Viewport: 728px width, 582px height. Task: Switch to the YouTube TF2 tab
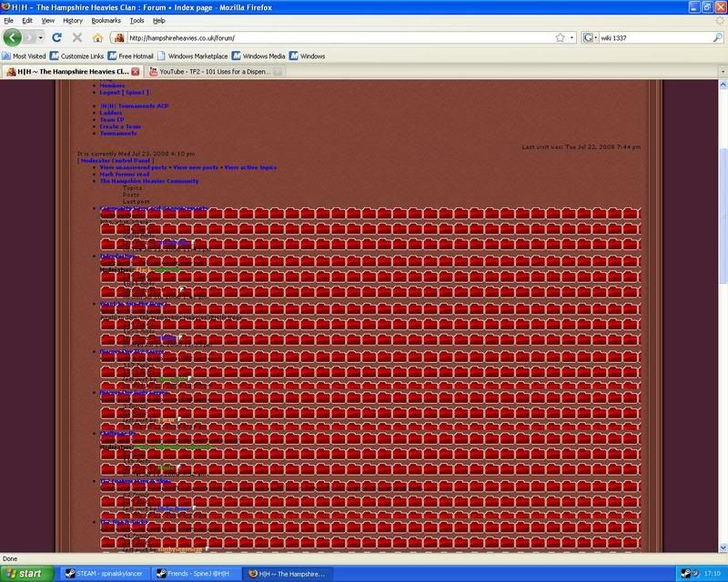[x=214, y=71]
